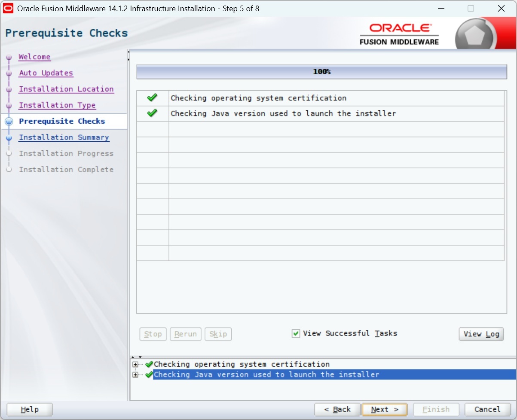Go to the Welcome step
The width and height of the screenshot is (517, 420).
34,57
